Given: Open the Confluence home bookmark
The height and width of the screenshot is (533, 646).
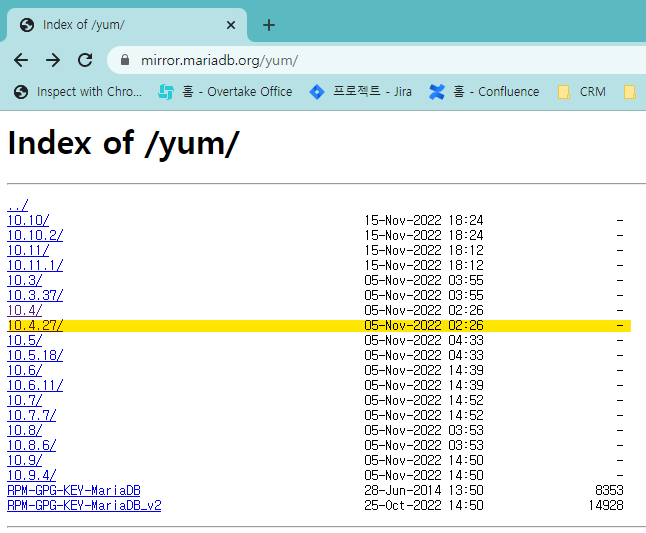Looking at the screenshot, I should pos(484,91).
